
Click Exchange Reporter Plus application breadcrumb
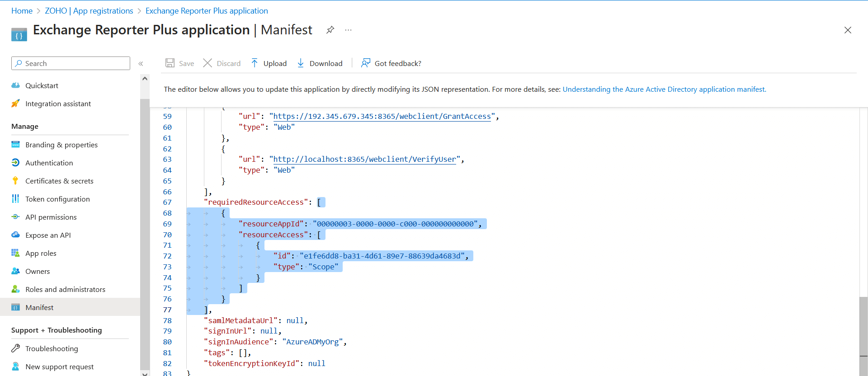coord(207,11)
